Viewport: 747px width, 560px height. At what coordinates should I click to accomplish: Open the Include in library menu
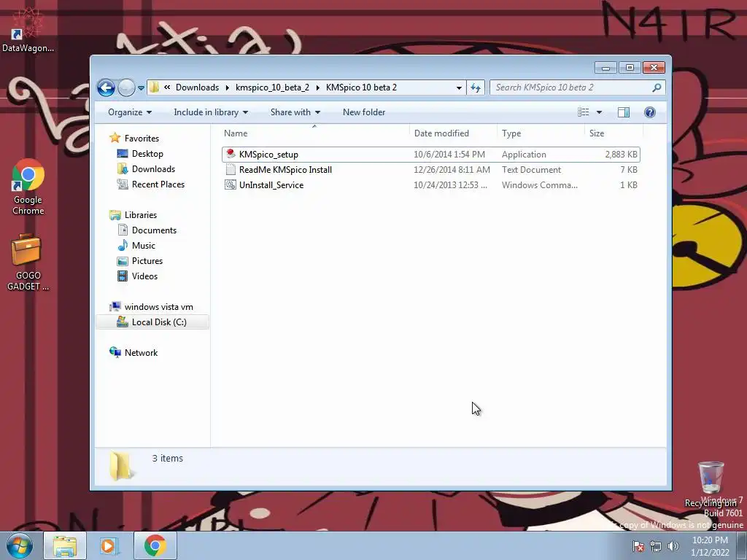(x=211, y=112)
